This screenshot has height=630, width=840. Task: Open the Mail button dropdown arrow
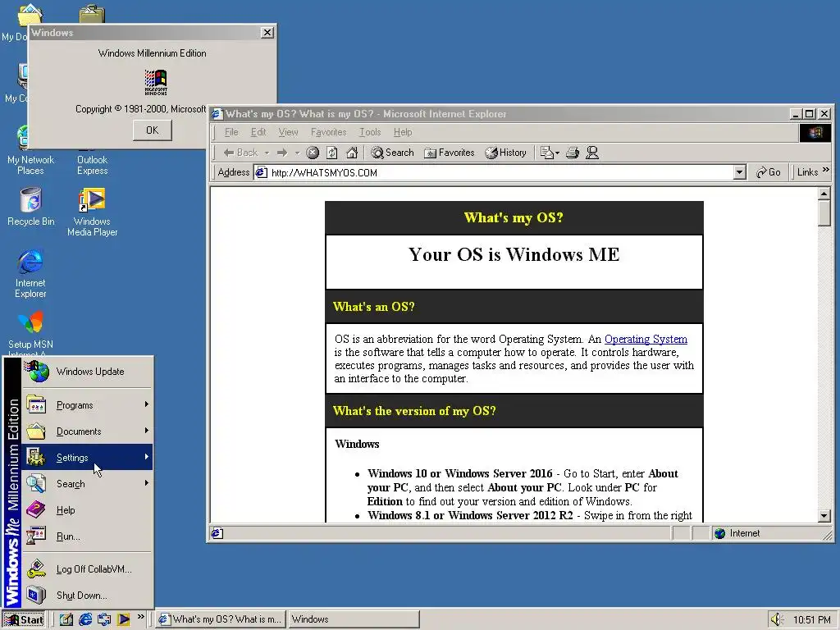click(557, 153)
